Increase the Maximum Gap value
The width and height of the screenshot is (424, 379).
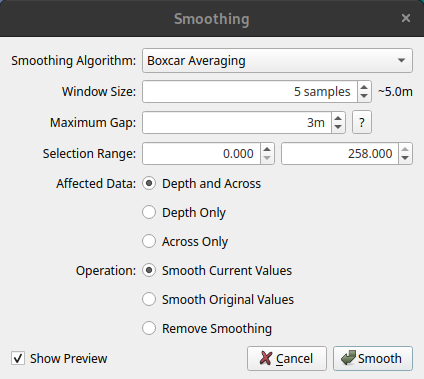click(x=338, y=118)
